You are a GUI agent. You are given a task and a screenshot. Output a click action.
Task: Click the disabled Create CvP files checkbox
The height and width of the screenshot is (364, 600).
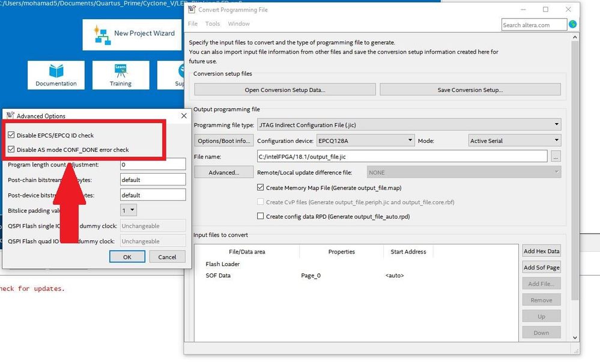pyautogui.click(x=260, y=202)
